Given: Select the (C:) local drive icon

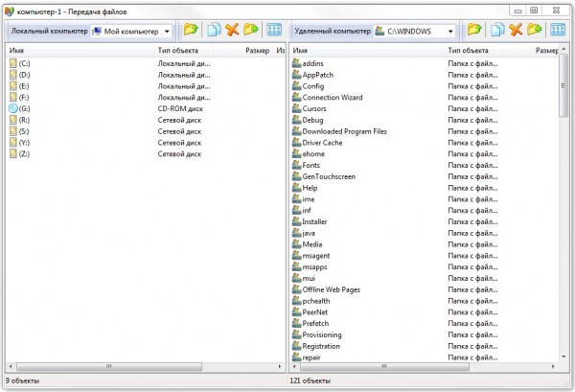Looking at the screenshot, I should coord(13,63).
